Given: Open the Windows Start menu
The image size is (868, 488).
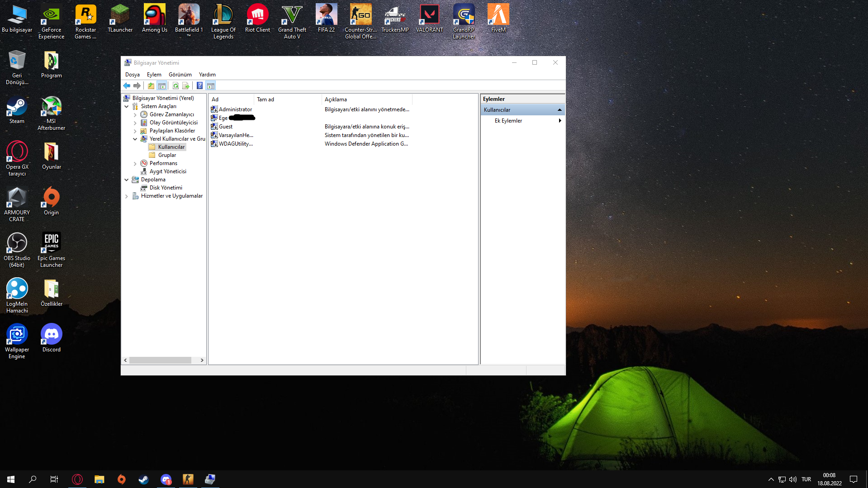Looking at the screenshot, I should coord(11,479).
